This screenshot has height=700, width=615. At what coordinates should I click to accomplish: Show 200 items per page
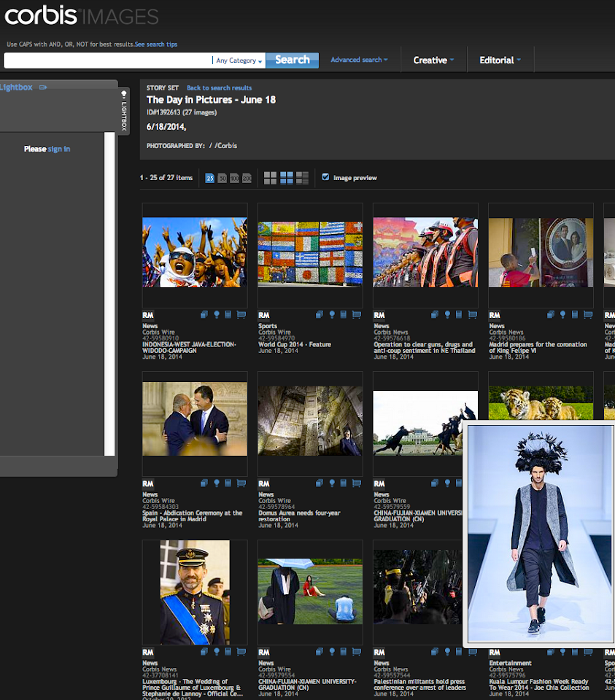(x=247, y=178)
